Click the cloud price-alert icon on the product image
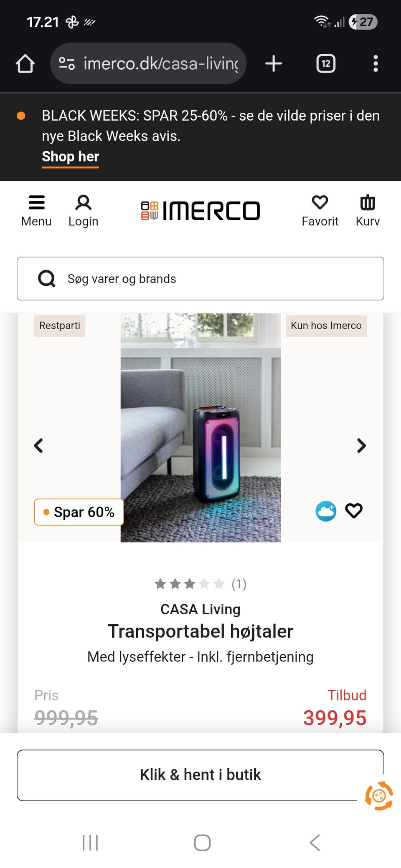Viewport: 401px width, 868px height. (325, 511)
